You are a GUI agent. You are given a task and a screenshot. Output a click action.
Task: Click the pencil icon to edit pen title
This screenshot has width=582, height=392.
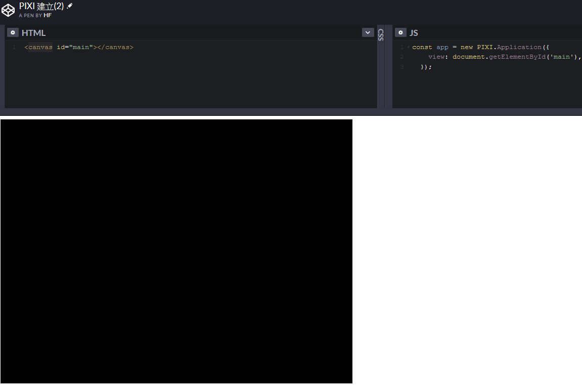coord(70,6)
